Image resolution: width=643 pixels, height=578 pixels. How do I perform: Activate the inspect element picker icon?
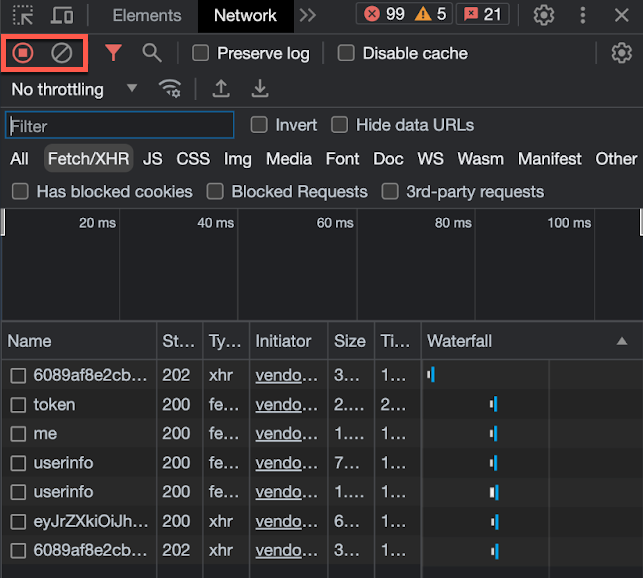[x=23, y=15]
